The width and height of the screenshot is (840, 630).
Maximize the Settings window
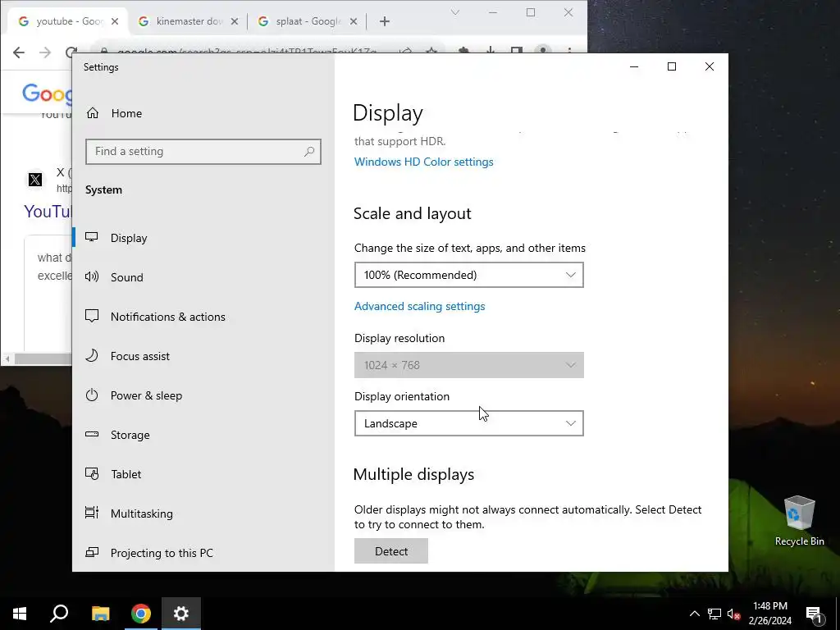point(671,66)
